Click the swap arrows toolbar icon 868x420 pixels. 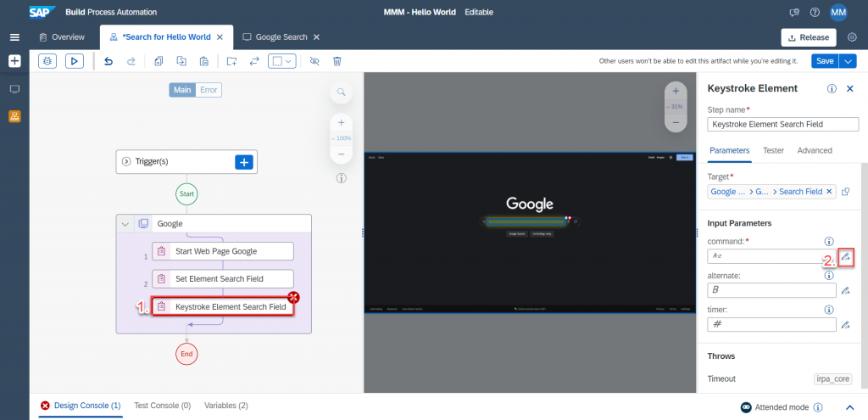point(254,61)
